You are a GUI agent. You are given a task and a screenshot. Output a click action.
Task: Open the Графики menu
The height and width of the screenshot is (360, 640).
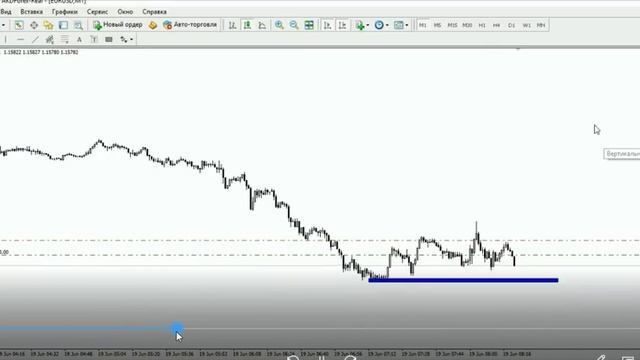coord(64,12)
